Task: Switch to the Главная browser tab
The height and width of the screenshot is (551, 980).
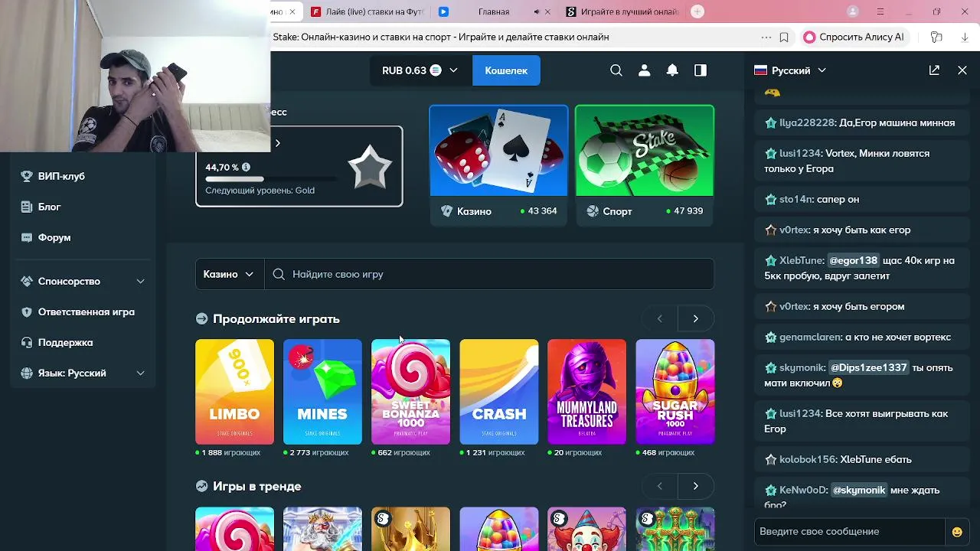Action: (493, 11)
